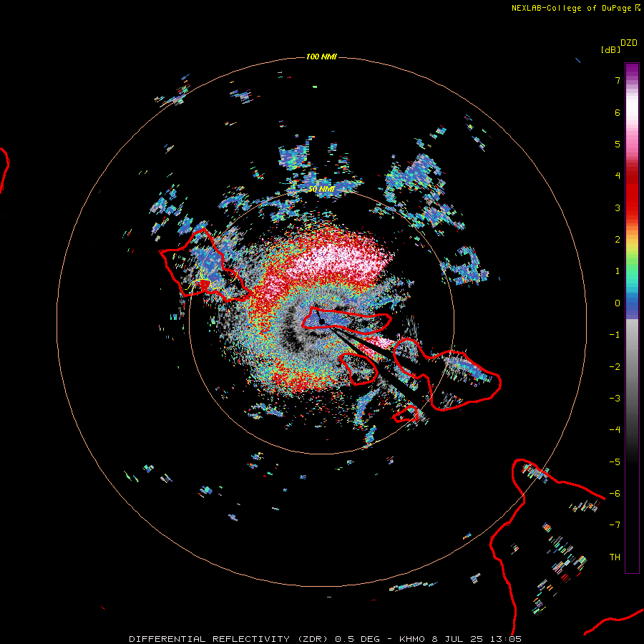Click the 50 NMI range ring label
The height and width of the screenshot is (644, 644).
click(x=321, y=190)
